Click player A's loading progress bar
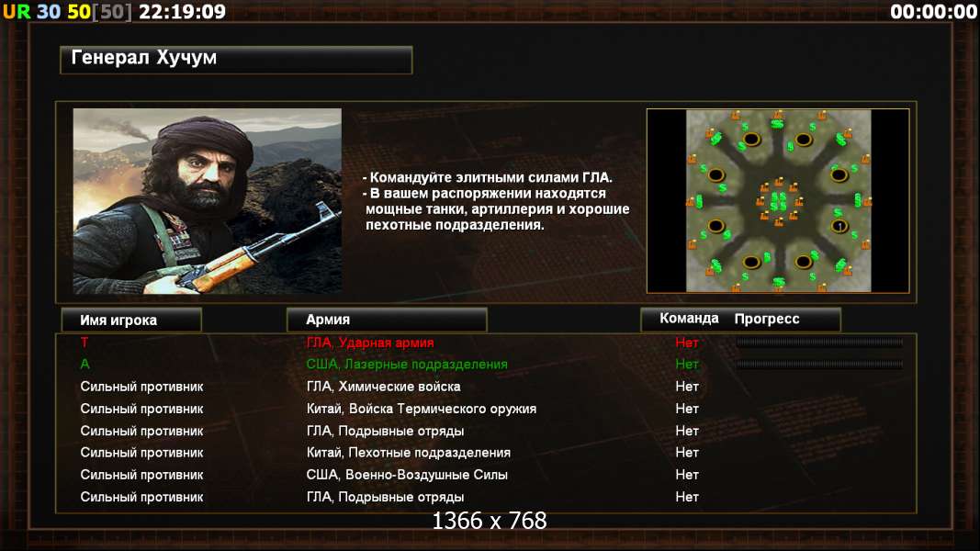 819,365
